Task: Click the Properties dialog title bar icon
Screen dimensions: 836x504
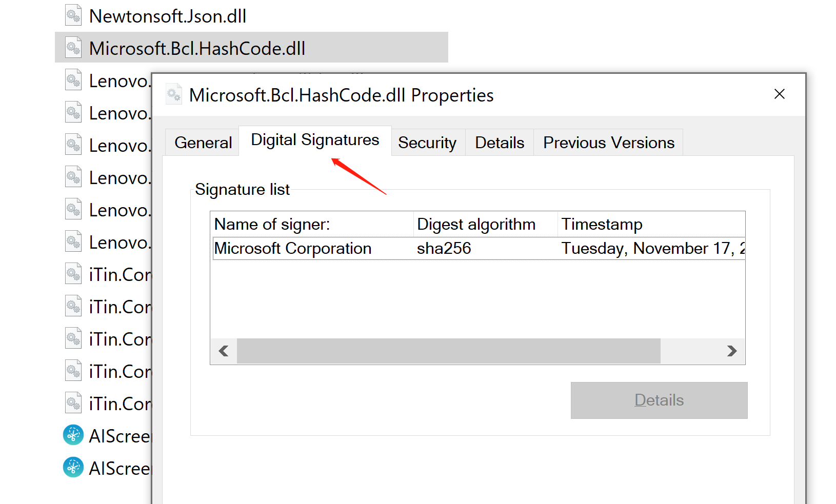Action: 174,95
